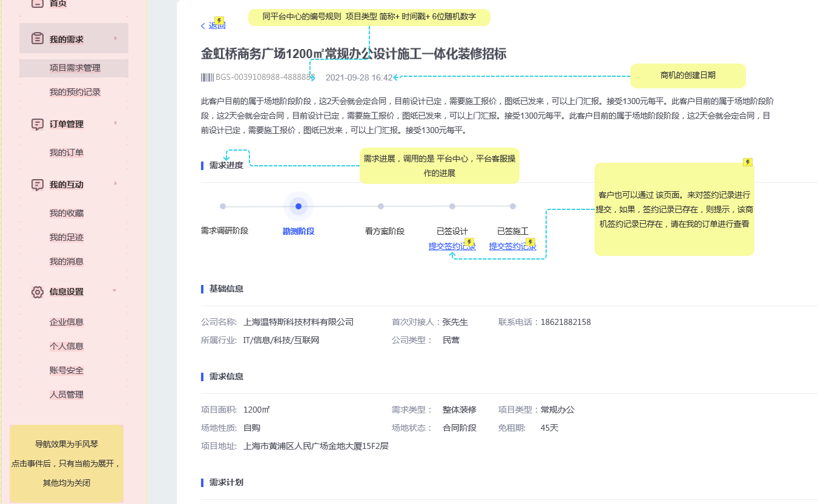Click the 已签施工 progress dot
Image resolution: width=818 pixels, height=504 pixels.
tap(513, 206)
